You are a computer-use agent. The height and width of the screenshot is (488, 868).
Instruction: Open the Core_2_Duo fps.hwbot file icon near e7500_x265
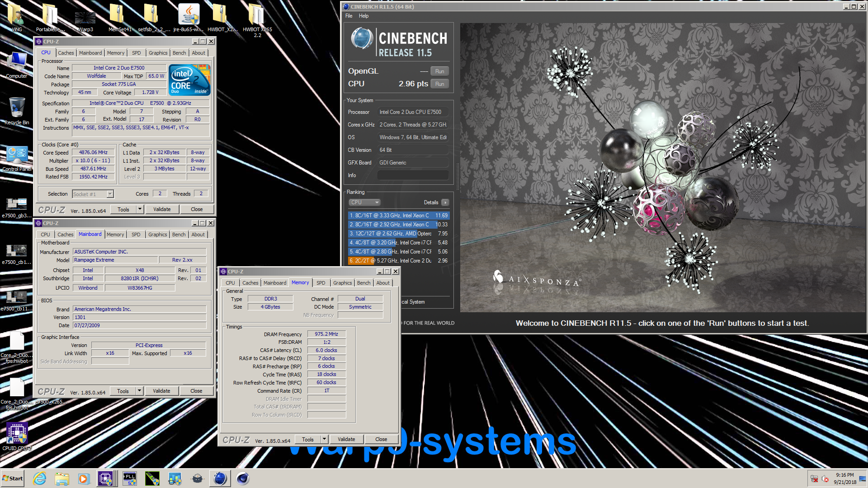[17, 392]
